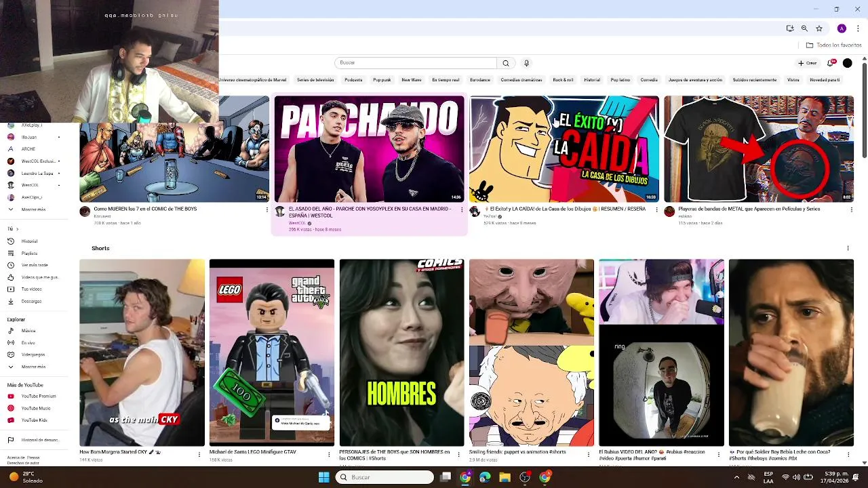Select Subidos recientemente filter chip
868x488 pixels.
click(755, 80)
